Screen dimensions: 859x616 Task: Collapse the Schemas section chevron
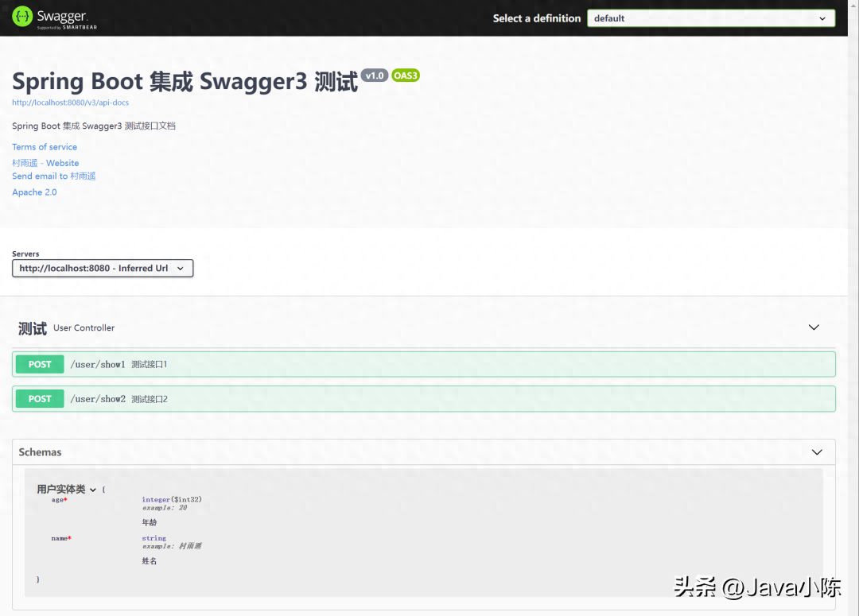point(817,452)
